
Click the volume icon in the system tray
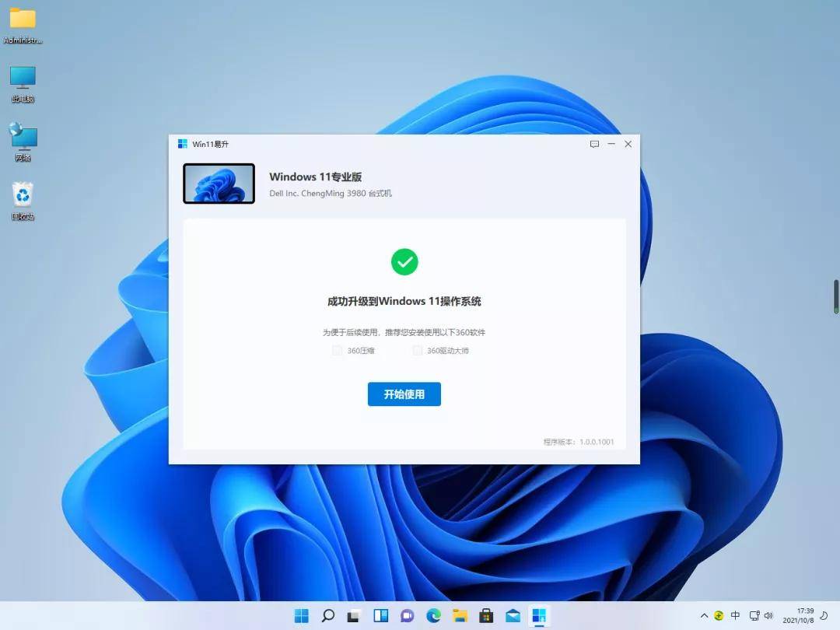[x=769, y=616]
